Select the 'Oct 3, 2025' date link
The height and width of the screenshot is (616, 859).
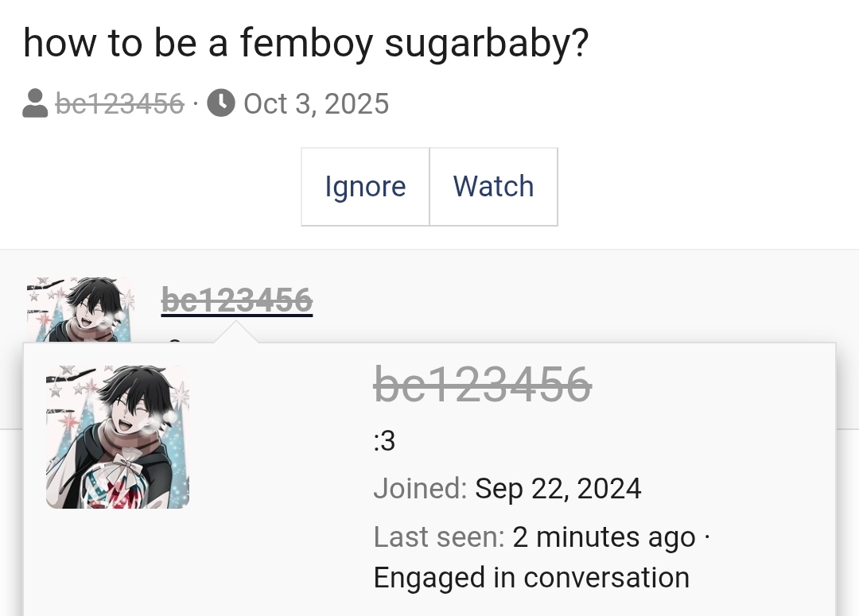(x=316, y=103)
